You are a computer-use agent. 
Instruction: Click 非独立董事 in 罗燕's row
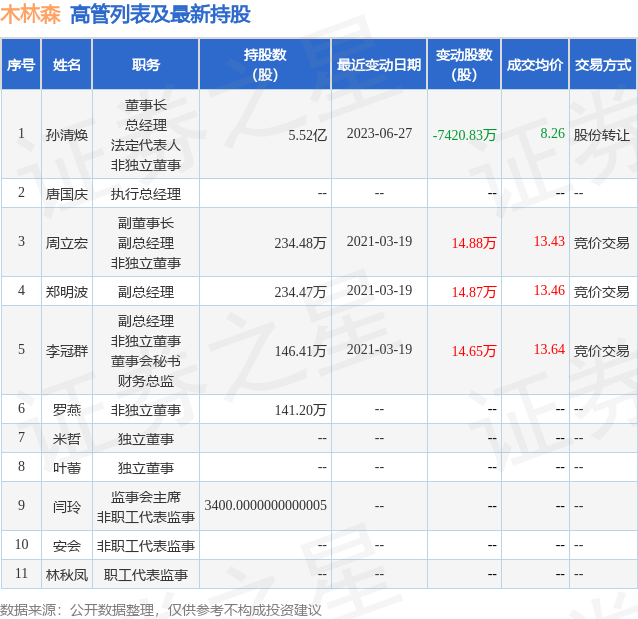click(146, 409)
